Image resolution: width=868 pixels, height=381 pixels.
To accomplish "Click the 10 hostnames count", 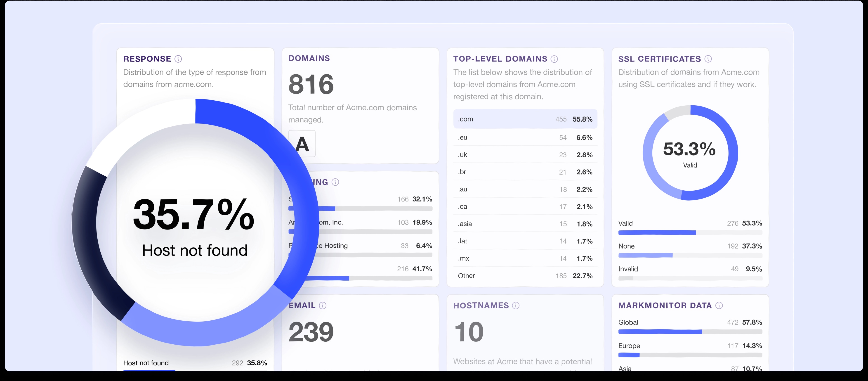I will [x=469, y=332].
